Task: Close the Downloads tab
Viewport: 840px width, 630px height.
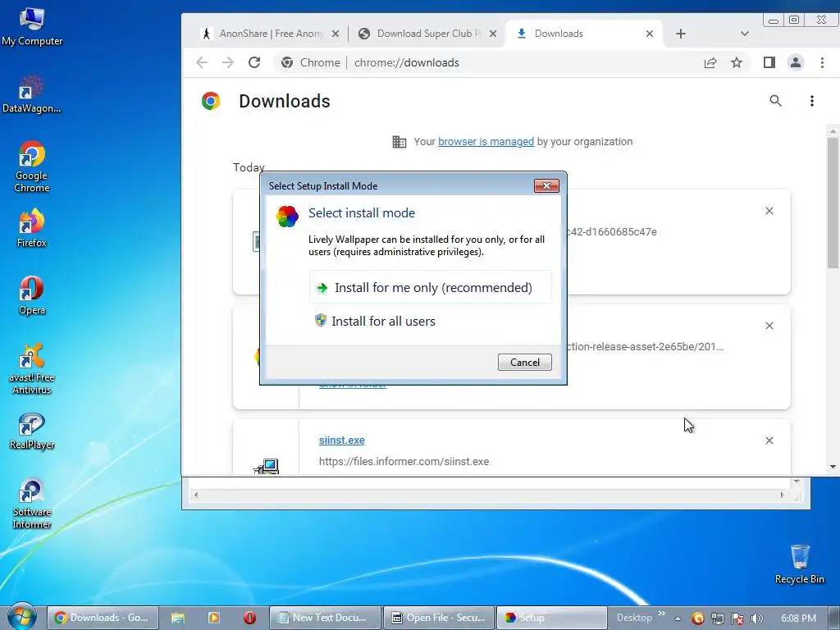Action: (x=650, y=34)
